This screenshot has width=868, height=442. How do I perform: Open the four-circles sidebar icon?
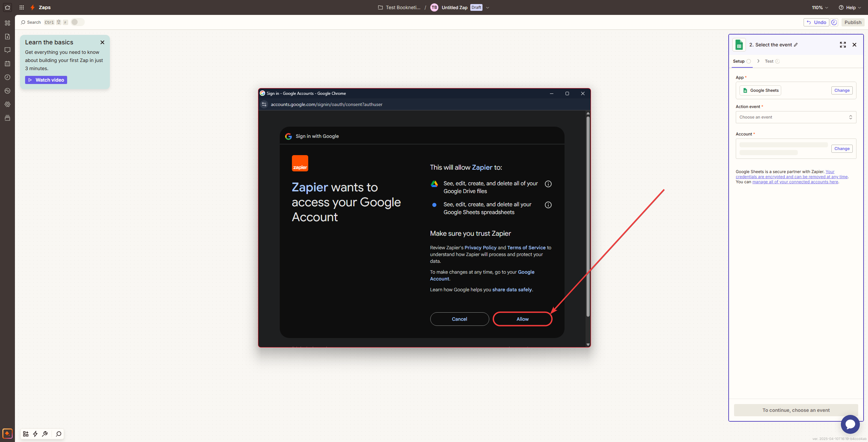[x=7, y=23]
